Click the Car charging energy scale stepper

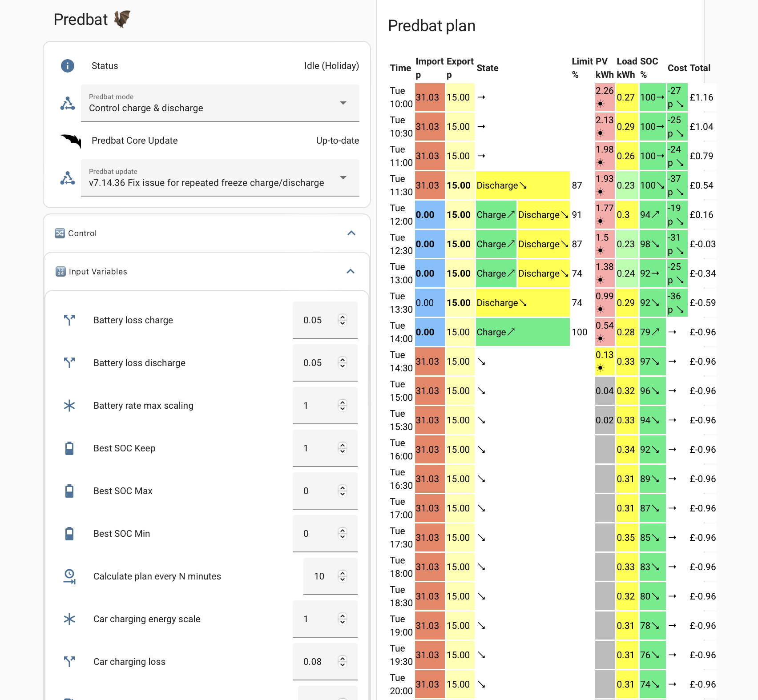pyautogui.click(x=342, y=619)
